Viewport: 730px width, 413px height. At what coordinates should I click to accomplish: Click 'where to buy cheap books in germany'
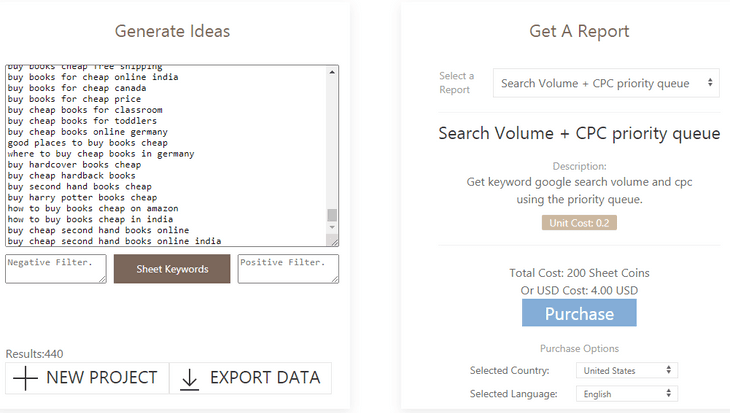[x=101, y=154]
